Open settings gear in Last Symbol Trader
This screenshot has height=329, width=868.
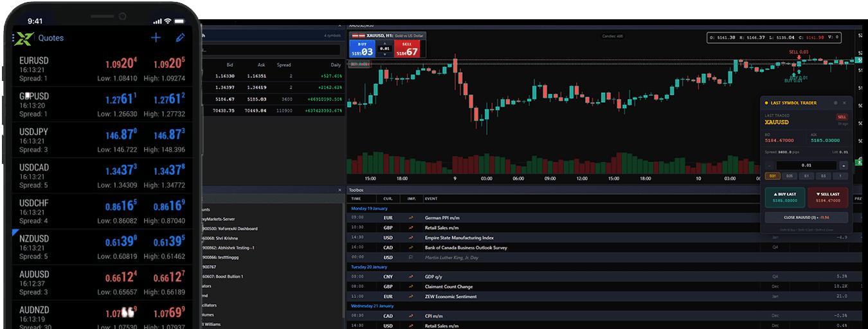pos(835,103)
